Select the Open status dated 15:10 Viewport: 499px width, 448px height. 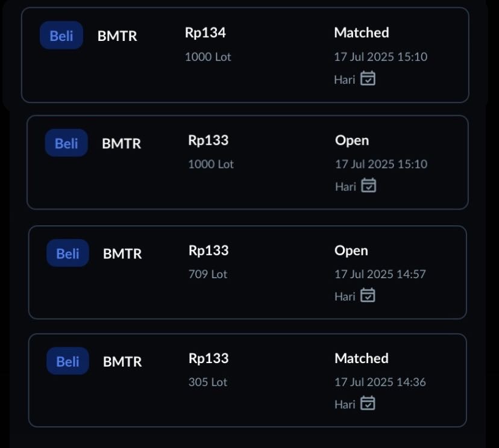click(352, 140)
